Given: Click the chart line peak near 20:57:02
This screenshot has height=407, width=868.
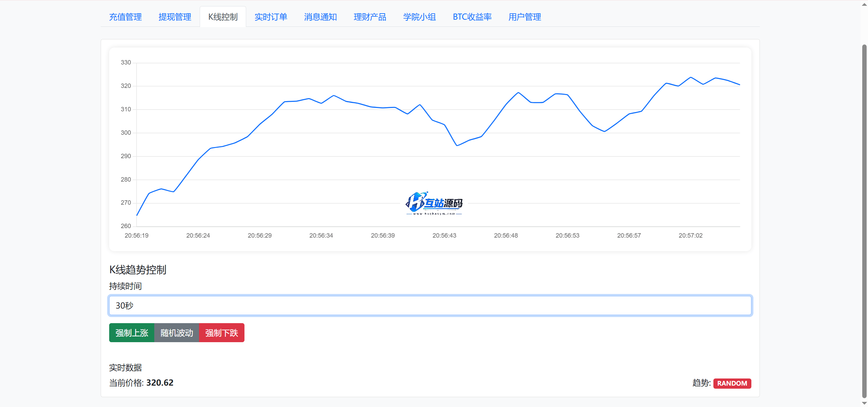Looking at the screenshot, I should pyautogui.click(x=691, y=77).
